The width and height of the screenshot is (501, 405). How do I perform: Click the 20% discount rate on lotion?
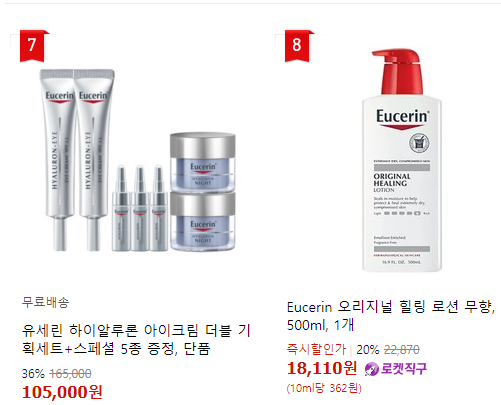click(x=368, y=350)
